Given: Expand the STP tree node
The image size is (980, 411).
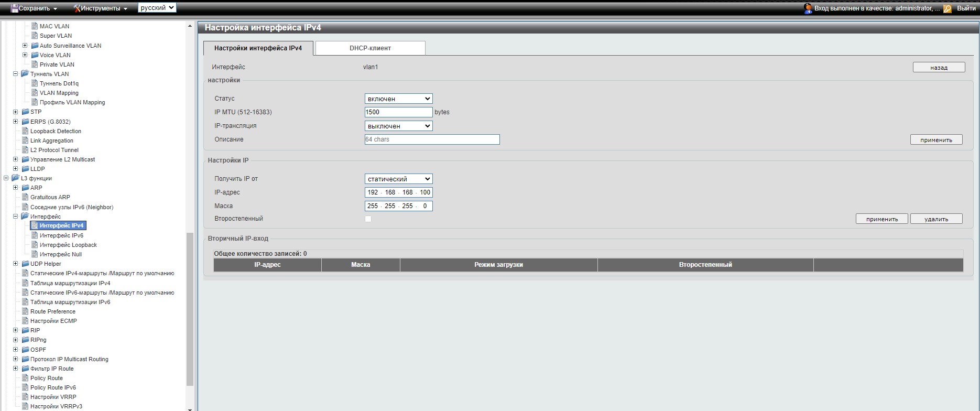Looking at the screenshot, I should point(16,112).
